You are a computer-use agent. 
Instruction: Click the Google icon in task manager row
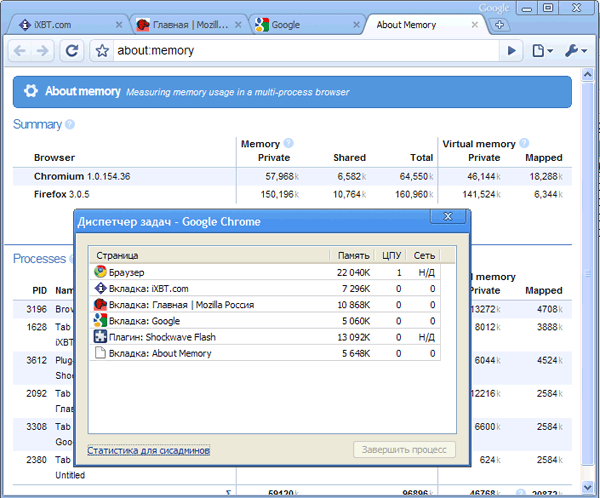tap(100, 320)
